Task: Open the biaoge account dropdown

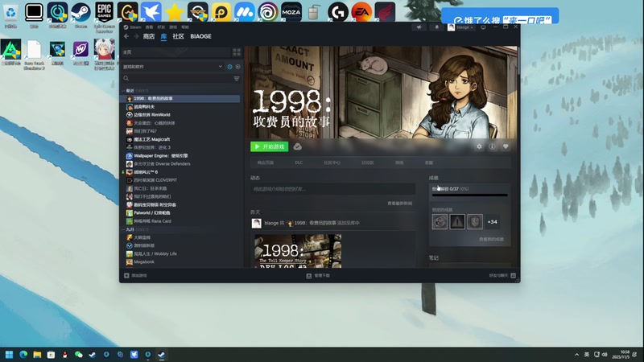Action: tap(461, 27)
